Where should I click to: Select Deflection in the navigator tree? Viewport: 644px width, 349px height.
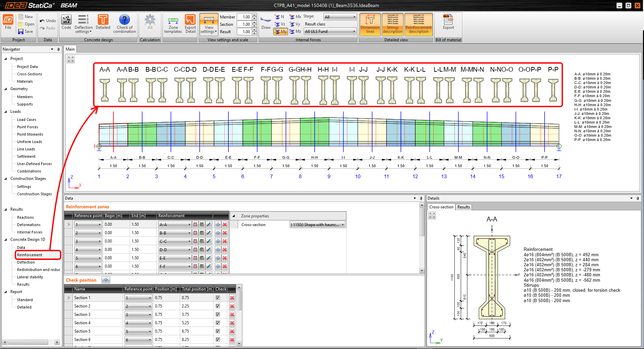click(26, 262)
